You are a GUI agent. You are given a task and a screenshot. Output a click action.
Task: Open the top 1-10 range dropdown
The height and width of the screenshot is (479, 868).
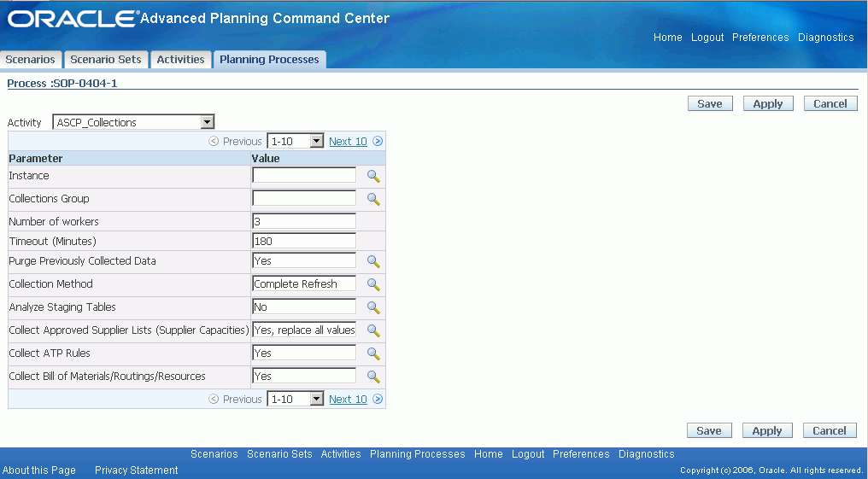[295, 141]
